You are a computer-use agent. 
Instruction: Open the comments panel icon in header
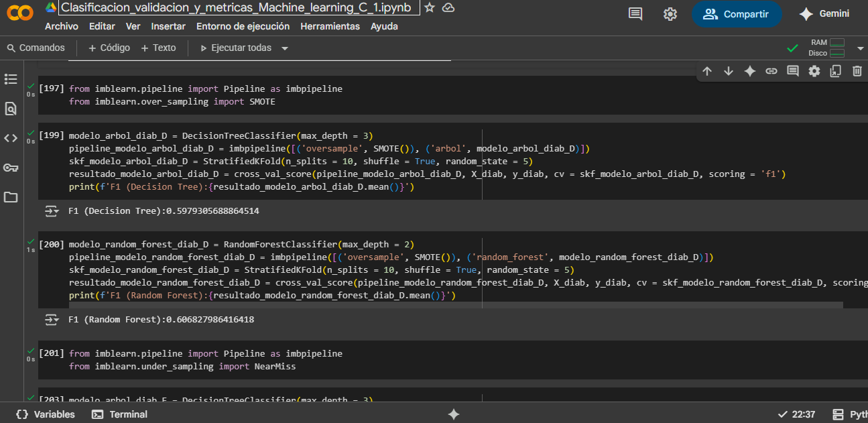(635, 14)
